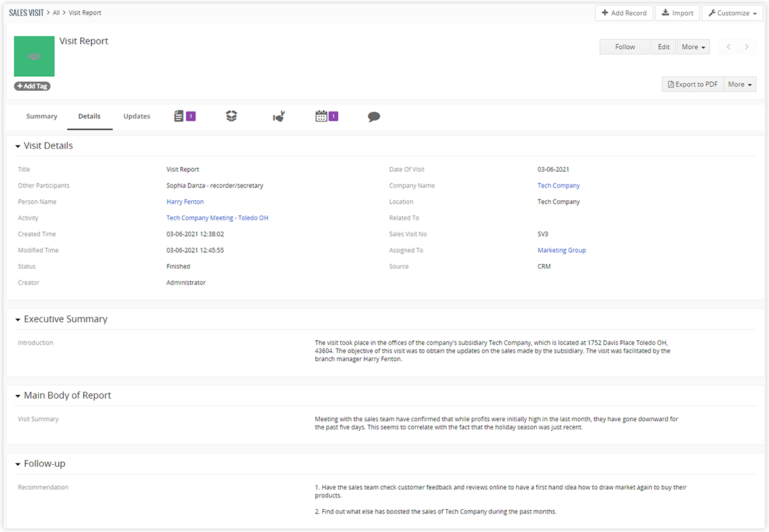
Task: Click Date Of Visit value 03-06-2021
Action: click(554, 169)
